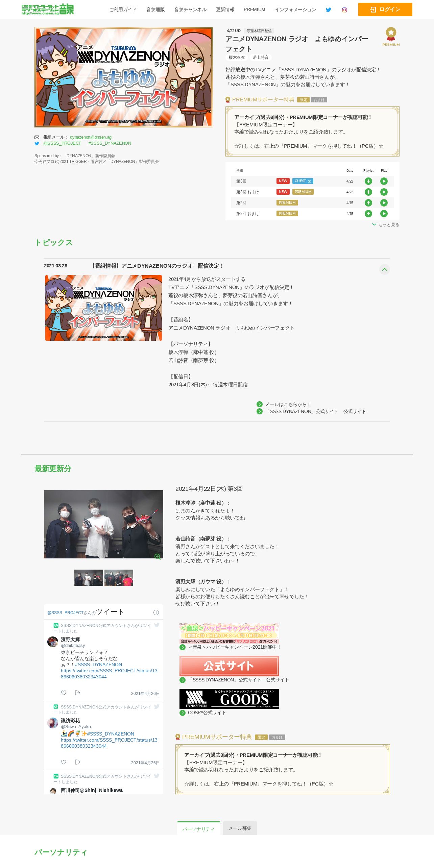
Task: Open dynazenon@onsen.ag mail link
Action: click(91, 137)
